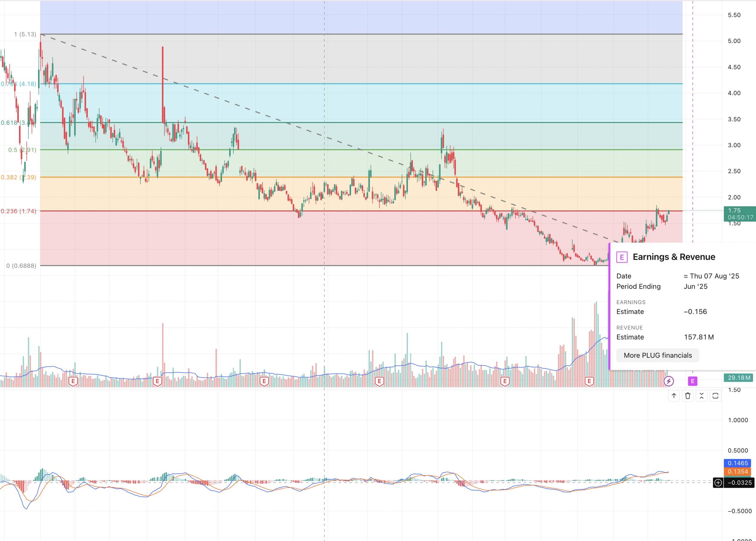Select the rightmost red earnings E marker
The width and height of the screenshot is (756, 541).
click(x=589, y=381)
